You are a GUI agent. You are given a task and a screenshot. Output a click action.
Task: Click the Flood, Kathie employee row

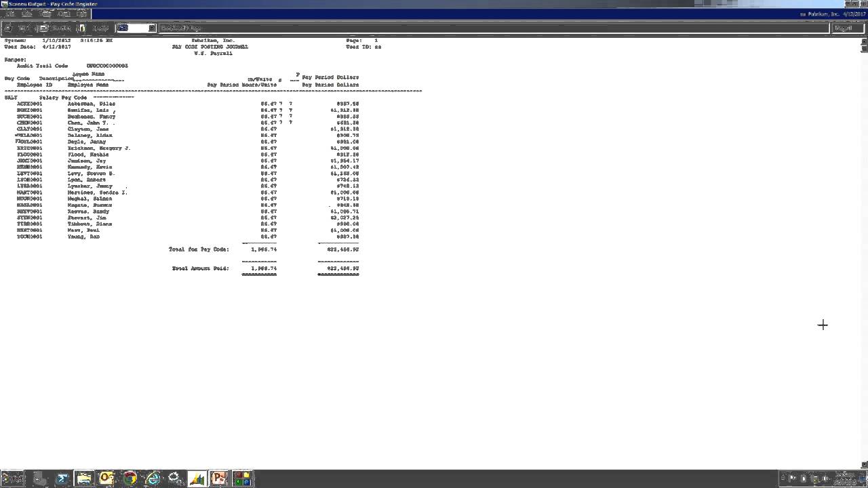[188, 155]
